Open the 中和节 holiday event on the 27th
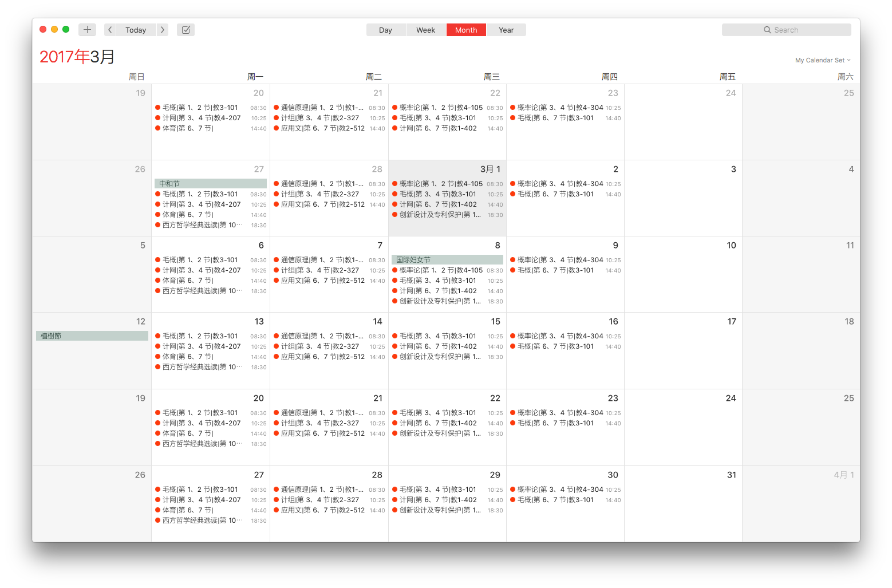The image size is (892, 588). (x=211, y=184)
